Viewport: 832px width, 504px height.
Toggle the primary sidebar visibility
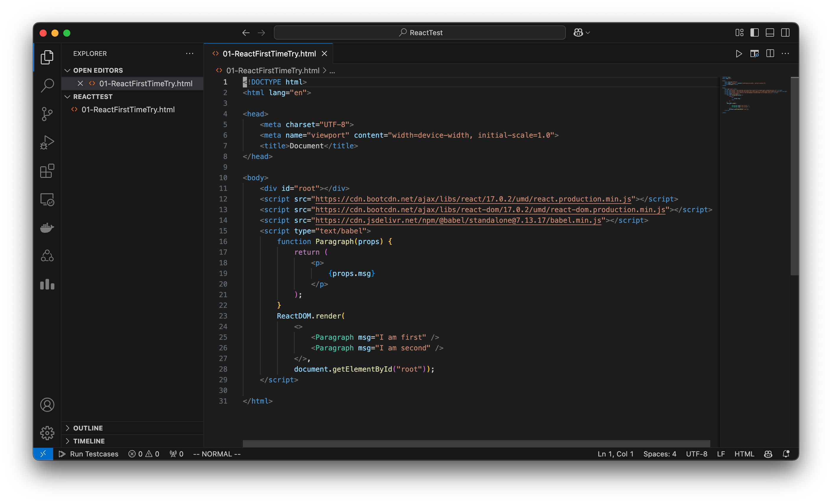[x=754, y=32]
